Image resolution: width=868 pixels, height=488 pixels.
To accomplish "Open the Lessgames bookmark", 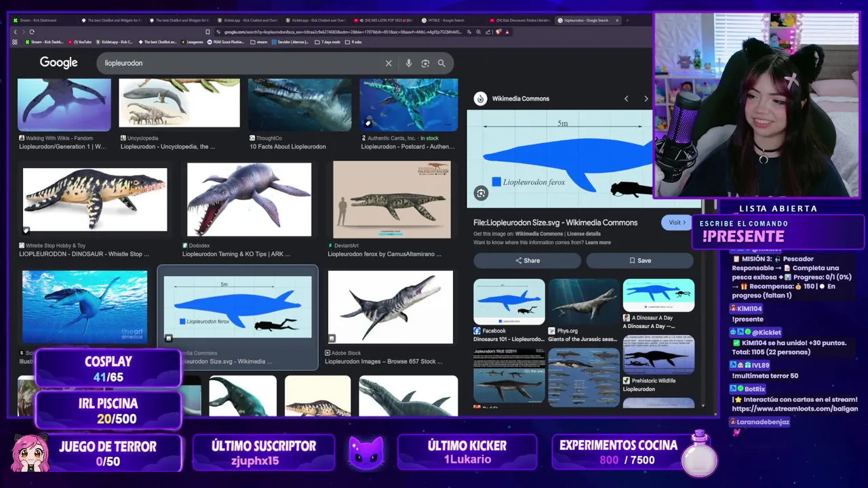I will click(x=191, y=42).
